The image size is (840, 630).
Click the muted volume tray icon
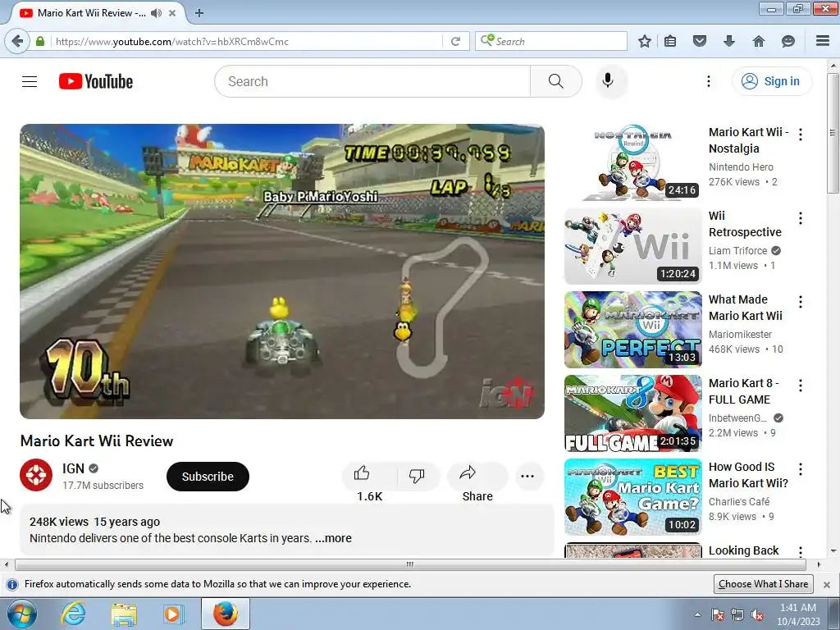tap(757, 614)
